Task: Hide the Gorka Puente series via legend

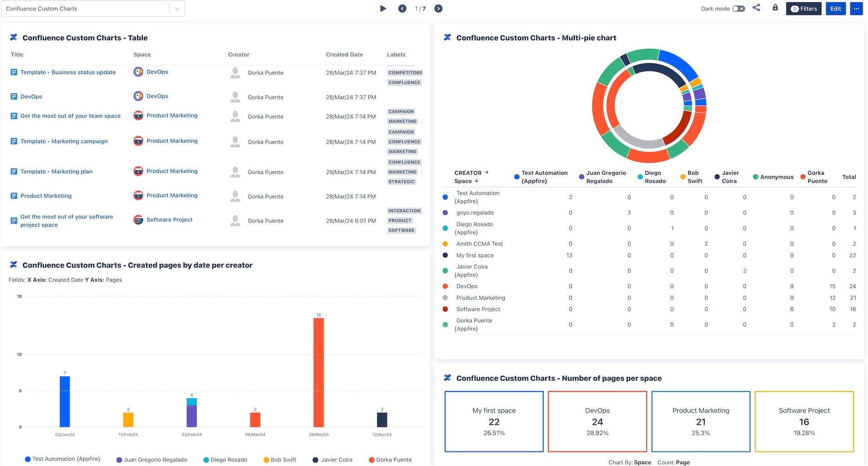Action: pyautogui.click(x=390, y=459)
